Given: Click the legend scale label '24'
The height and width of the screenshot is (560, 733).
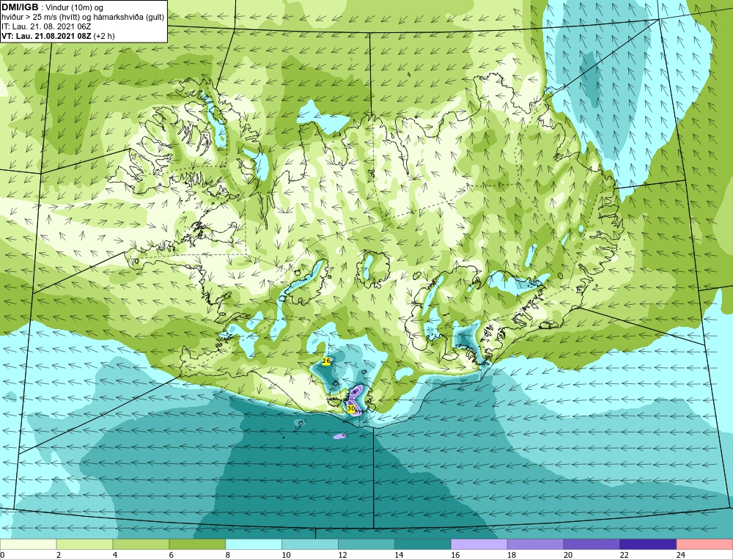Looking at the screenshot, I should tap(681, 555).
